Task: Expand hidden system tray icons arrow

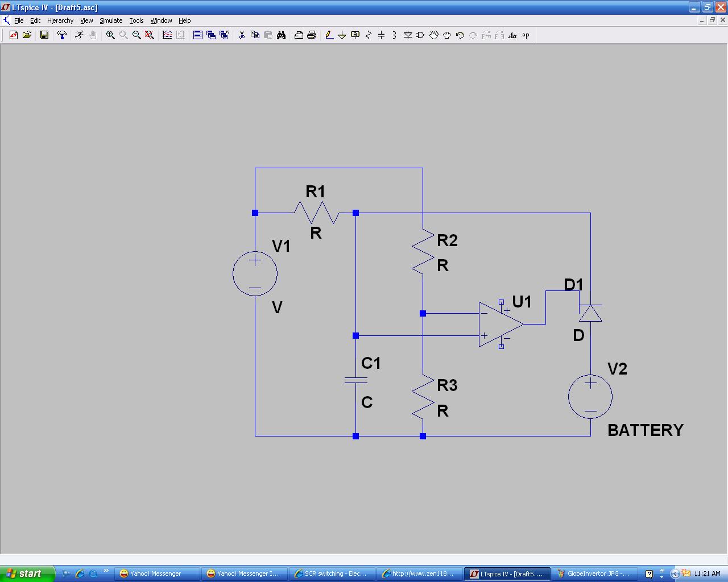Action: [x=675, y=574]
